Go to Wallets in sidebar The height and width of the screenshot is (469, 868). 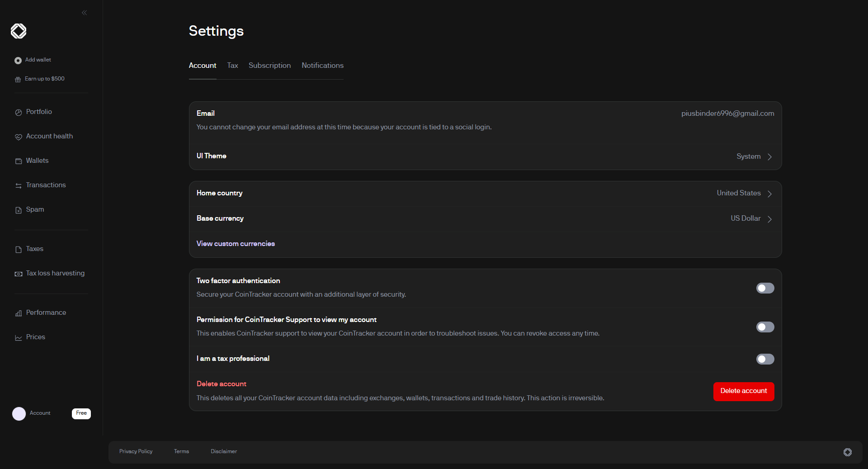[37, 161]
